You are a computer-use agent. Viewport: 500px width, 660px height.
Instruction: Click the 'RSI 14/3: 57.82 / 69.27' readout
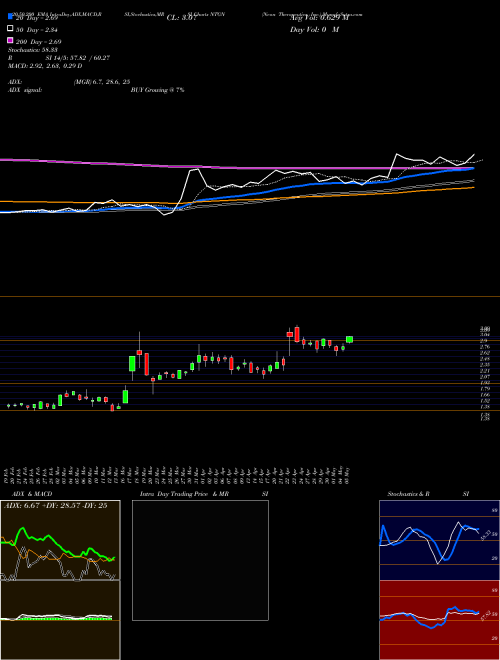[59, 58]
